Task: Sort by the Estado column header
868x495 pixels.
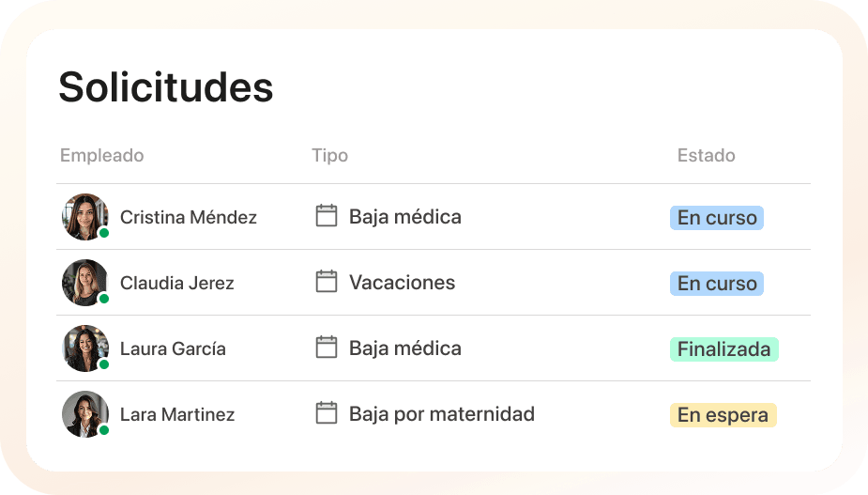Action: tap(707, 155)
